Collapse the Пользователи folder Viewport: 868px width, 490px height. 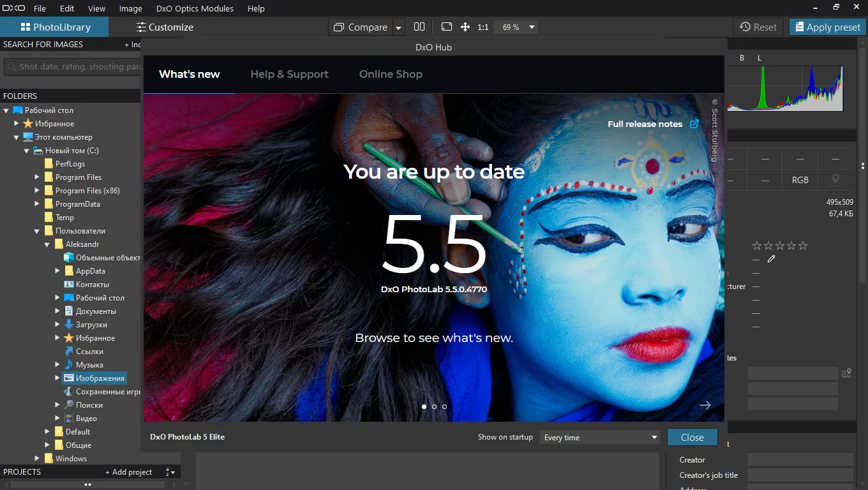[x=37, y=231]
